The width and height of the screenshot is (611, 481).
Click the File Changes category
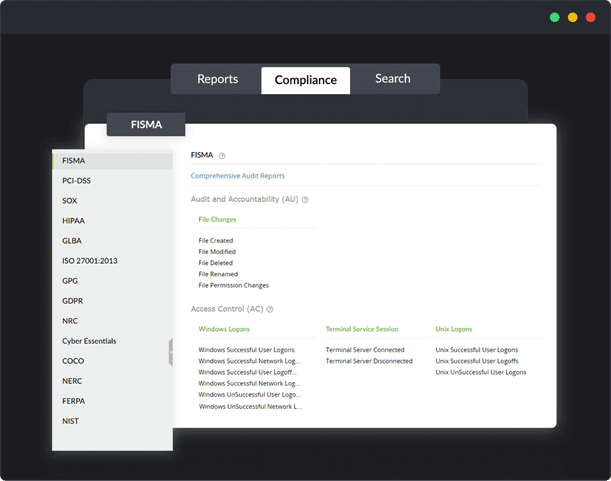tap(217, 219)
